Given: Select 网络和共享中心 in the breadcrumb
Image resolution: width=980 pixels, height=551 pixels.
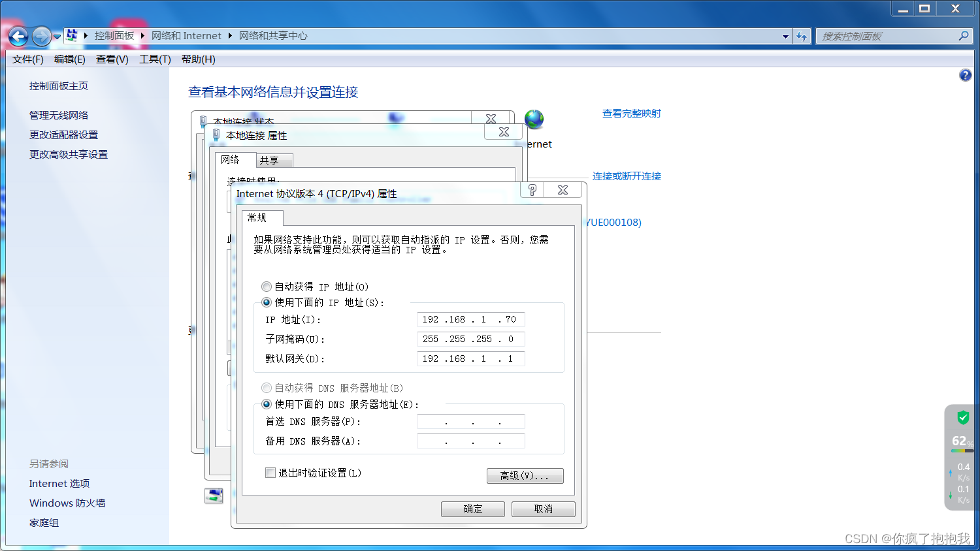Looking at the screenshot, I should click(x=273, y=36).
